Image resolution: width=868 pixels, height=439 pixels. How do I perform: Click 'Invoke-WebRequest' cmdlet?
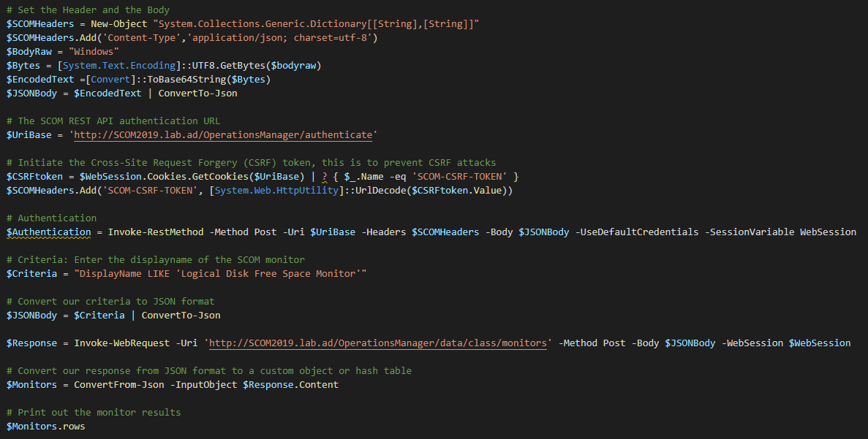coord(122,343)
